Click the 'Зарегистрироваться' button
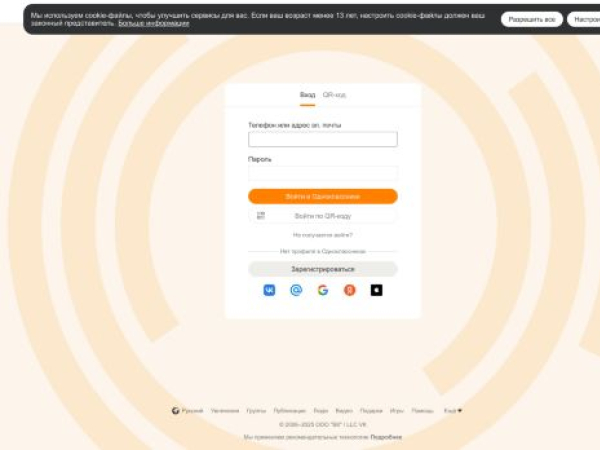Viewport: 600px width, 450px height. (x=323, y=269)
